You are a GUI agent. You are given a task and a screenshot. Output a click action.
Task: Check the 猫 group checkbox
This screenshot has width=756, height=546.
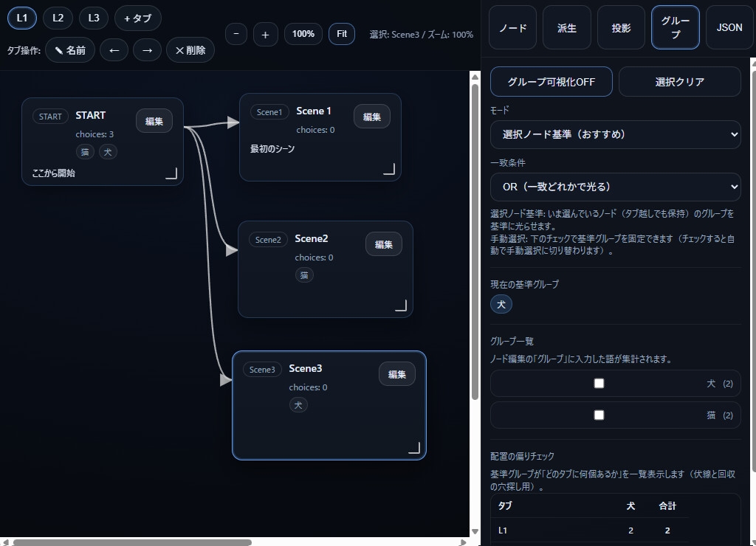pyautogui.click(x=599, y=415)
